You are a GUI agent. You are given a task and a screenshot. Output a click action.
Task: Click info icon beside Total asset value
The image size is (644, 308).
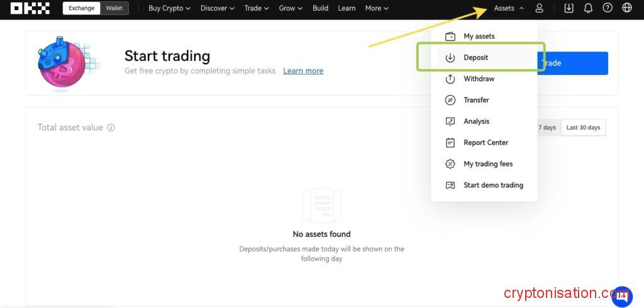point(111,128)
